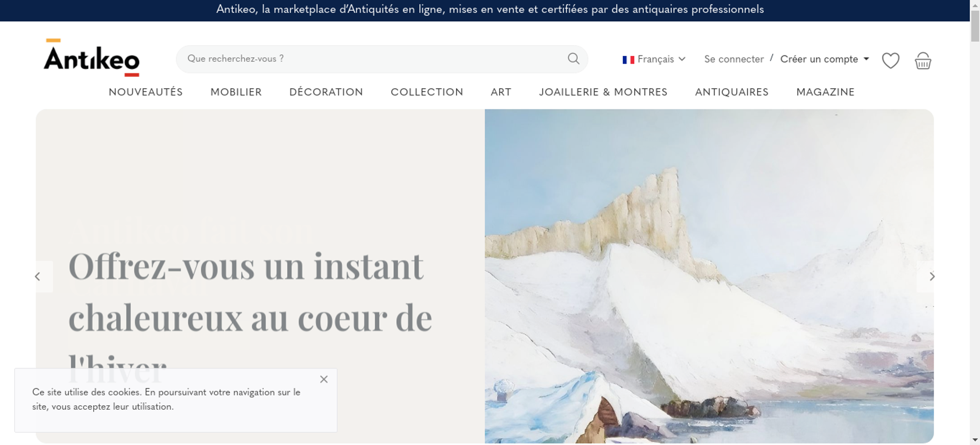Viewport: 980px width, 445px height.
Task: Click the French flag icon
Action: coord(628,60)
